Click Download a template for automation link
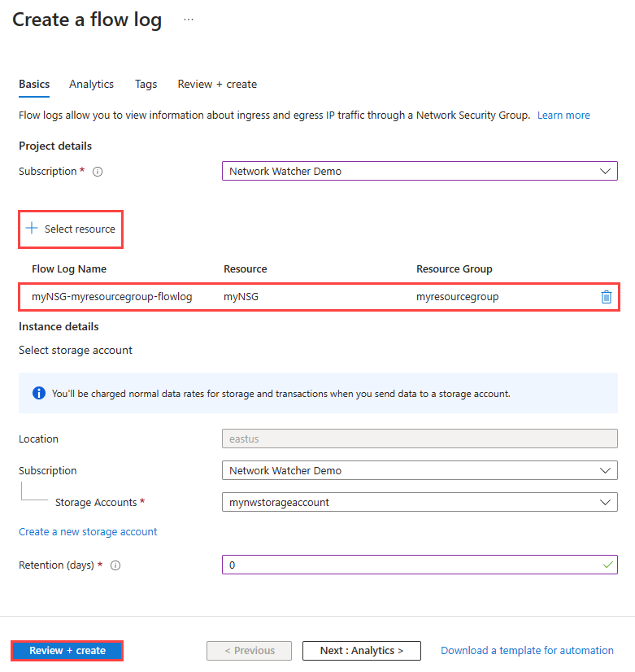 (x=527, y=651)
